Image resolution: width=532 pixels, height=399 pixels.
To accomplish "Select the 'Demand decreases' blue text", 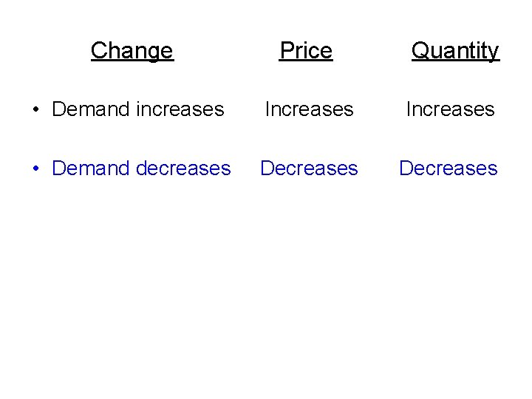I will tap(141, 168).
